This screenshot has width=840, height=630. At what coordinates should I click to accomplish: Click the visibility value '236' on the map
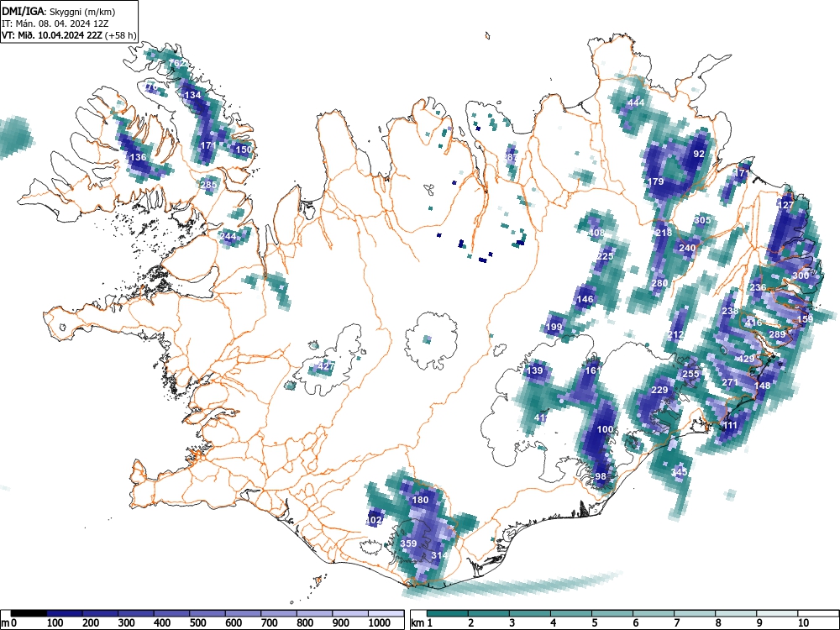point(758,287)
